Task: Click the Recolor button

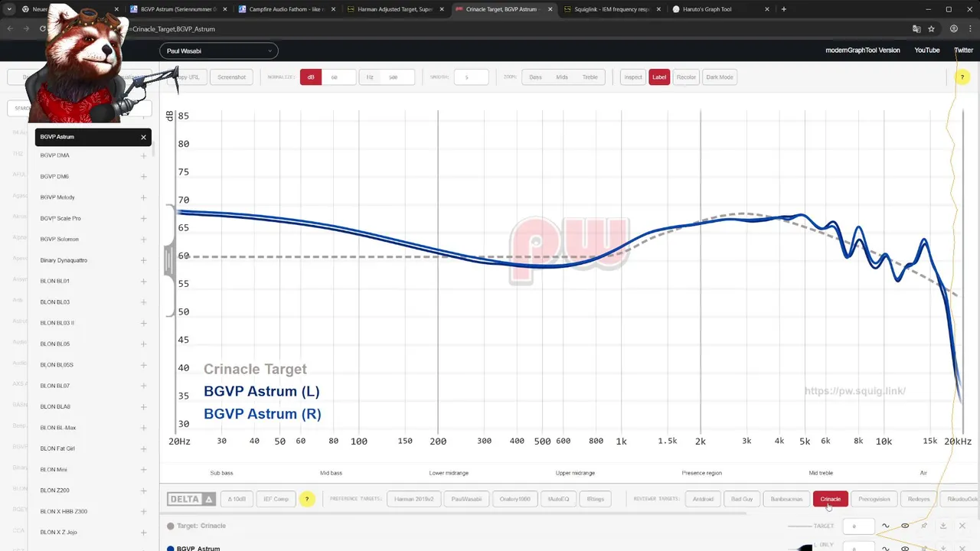Action: pyautogui.click(x=686, y=77)
